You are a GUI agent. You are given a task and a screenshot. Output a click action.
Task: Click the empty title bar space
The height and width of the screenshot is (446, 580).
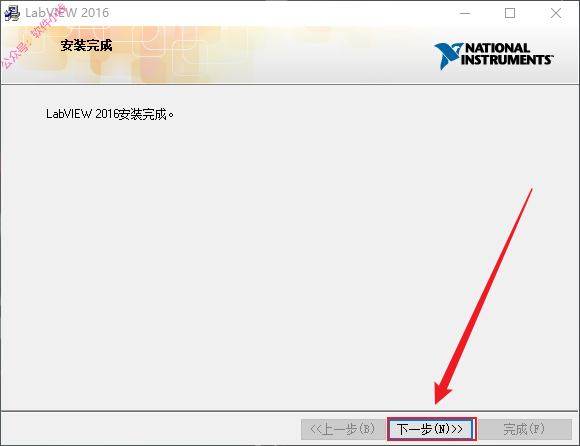click(x=277, y=13)
